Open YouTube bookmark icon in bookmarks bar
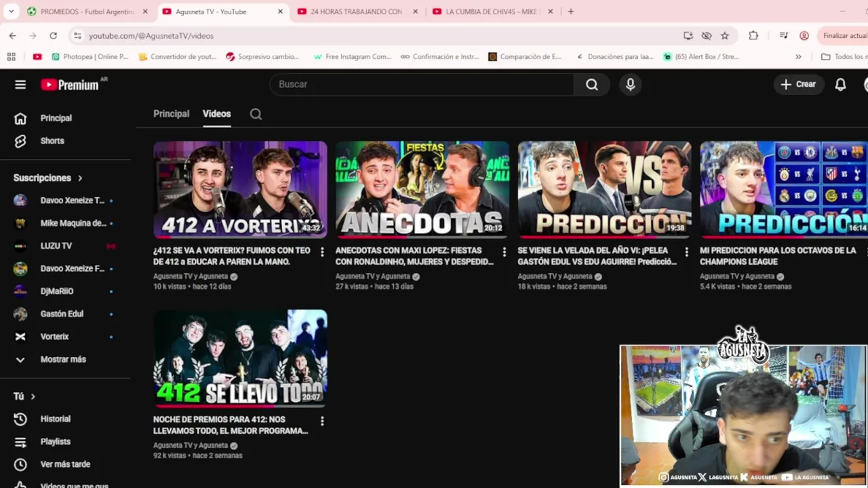Image resolution: width=868 pixels, height=488 pixels. point(37,56)
